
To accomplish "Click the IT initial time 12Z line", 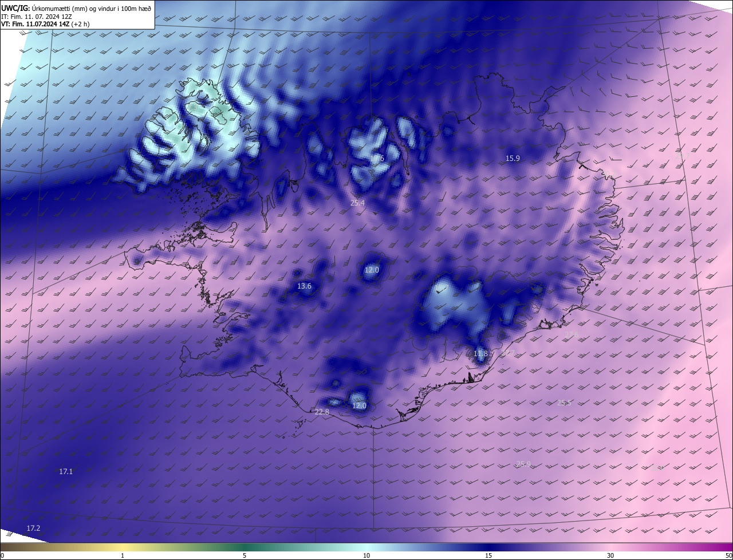I will pos(37,16).
